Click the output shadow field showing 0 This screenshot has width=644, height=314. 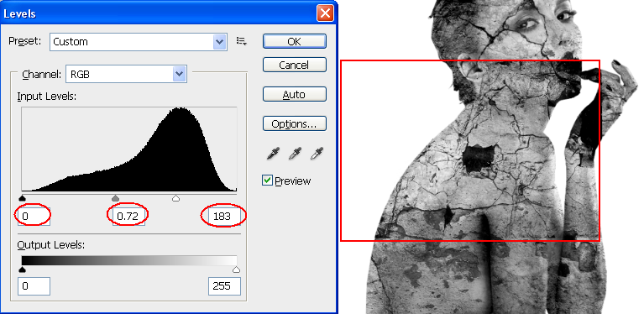pyautogui.click(x=34, y=286)
